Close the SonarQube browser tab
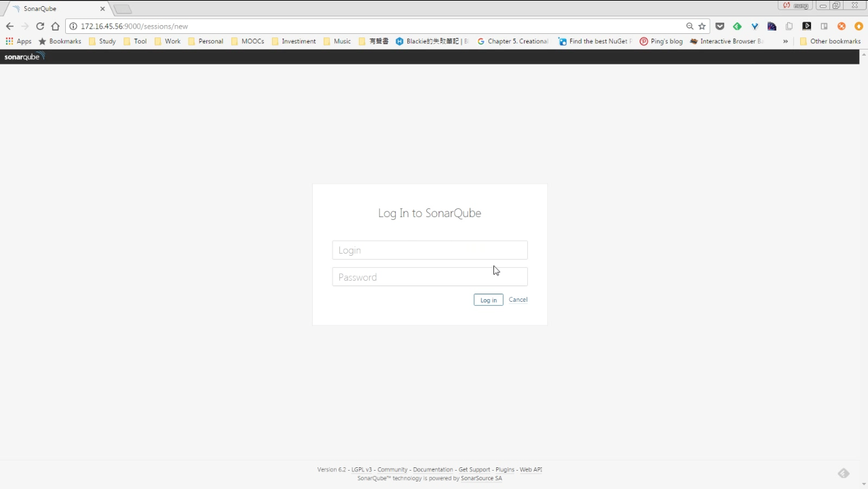The width and height of the screenshot is (868, 489). pyautogui.click(x=102, y=9)
